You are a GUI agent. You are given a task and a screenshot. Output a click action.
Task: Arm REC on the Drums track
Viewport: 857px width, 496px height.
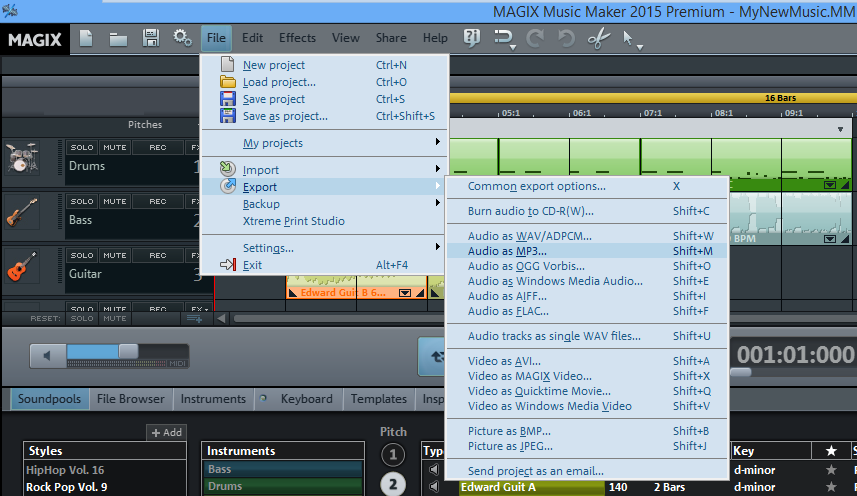[x=157, y=147]
